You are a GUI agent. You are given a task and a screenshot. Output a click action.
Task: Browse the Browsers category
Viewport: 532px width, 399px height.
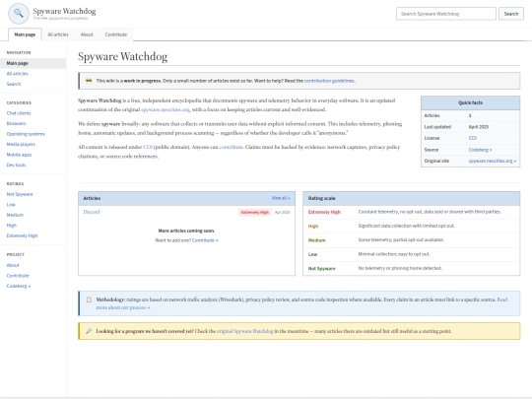(16, 123)
